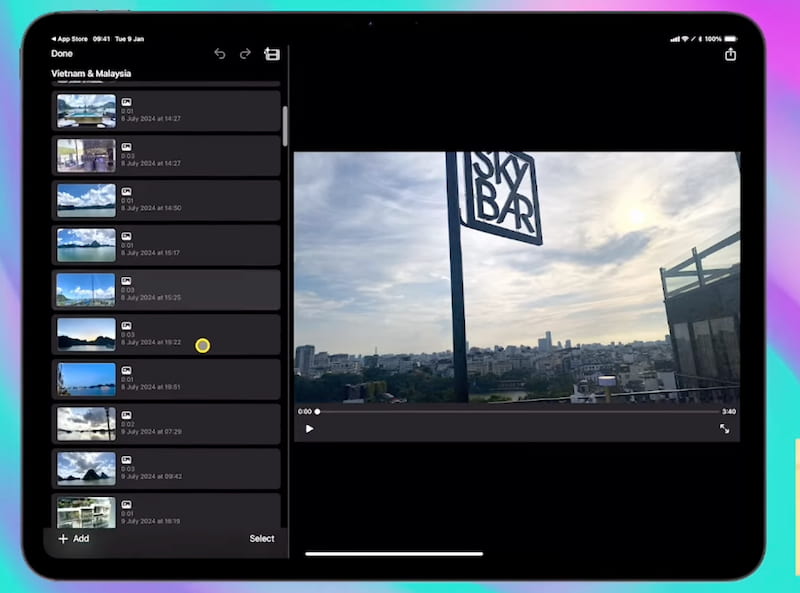Tap photo type icon of 19:51 clip
The height and width of the screenshot is (593, 800).
pyautogui.click(x=127, y=370)
